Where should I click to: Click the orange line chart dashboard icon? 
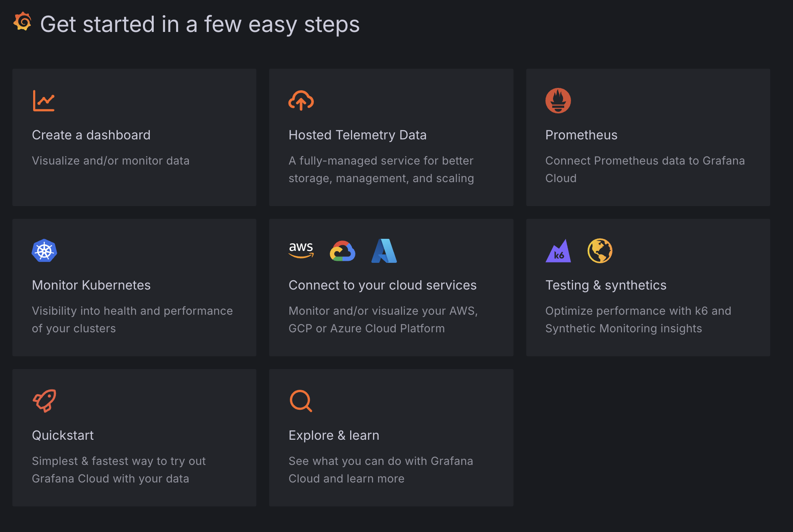click(x=44, y=101)
